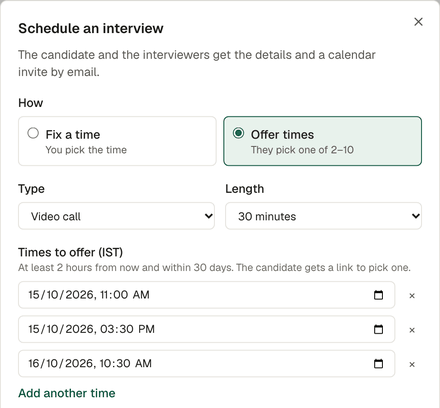Remove the 15/10/2026 03:30 PM time slot
This screenshot has height=408, width=440.
[412, 330]
